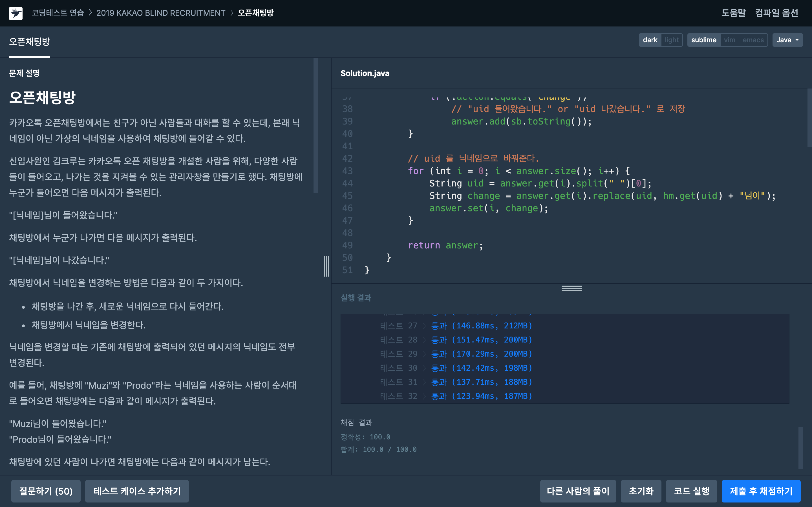Screen dimensions: 812x507
Task: Click the horizontal result panel resize handle
Action: click(572, 288)
